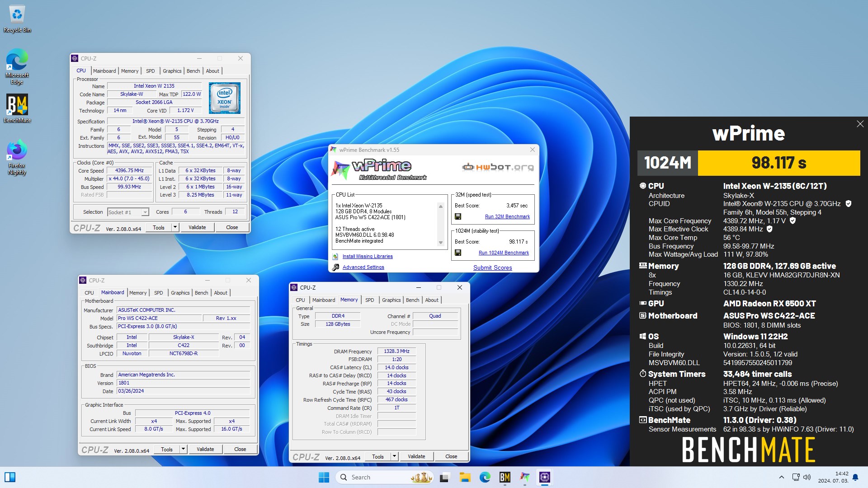Click the Install Missing Libraries icon
This screenshot has width=868, height=488.
coord(335,256)
